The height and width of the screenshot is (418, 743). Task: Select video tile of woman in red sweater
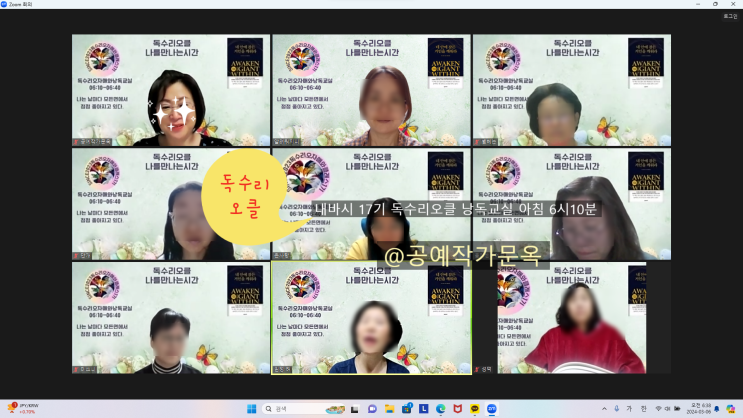pos(572,318)
